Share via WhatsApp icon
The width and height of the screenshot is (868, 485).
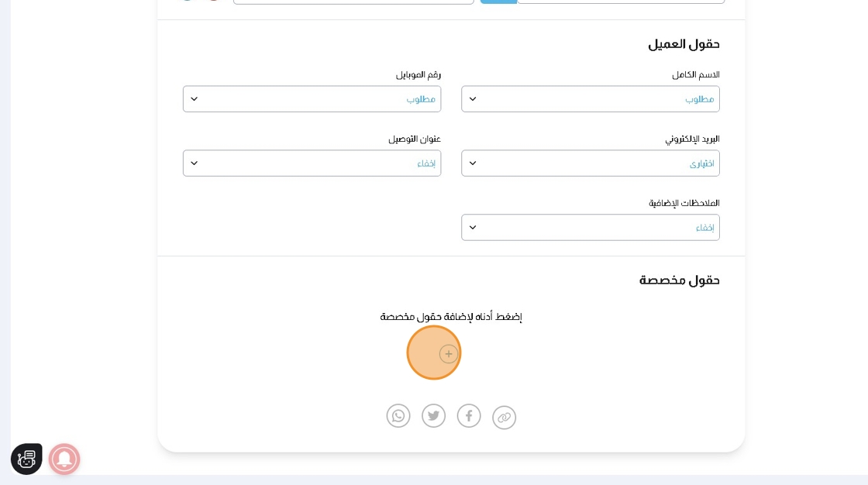398,416
